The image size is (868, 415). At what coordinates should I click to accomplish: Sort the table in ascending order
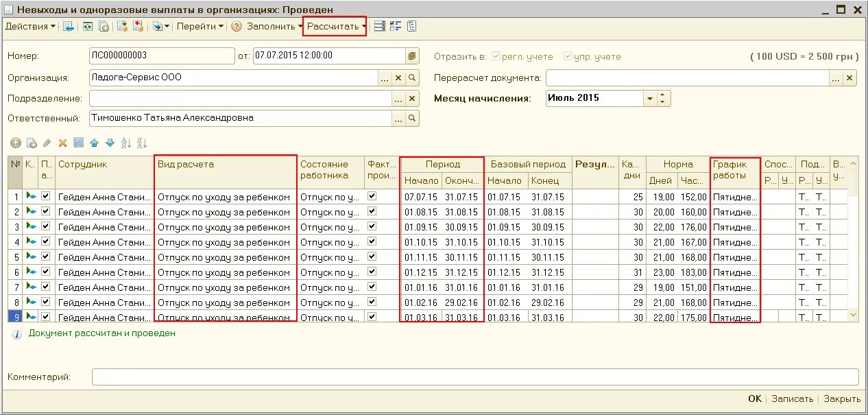125,143
